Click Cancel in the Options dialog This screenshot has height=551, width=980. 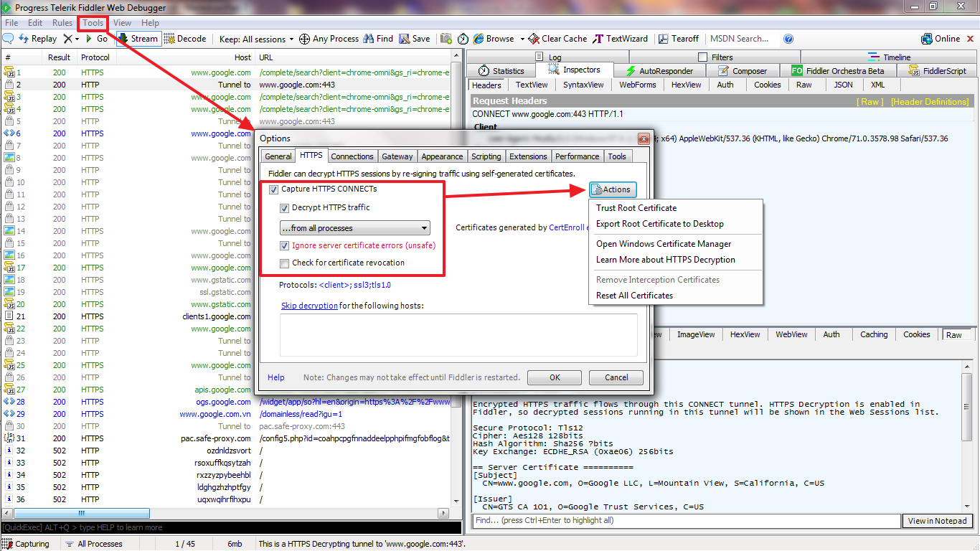click(x=616, y=377)
